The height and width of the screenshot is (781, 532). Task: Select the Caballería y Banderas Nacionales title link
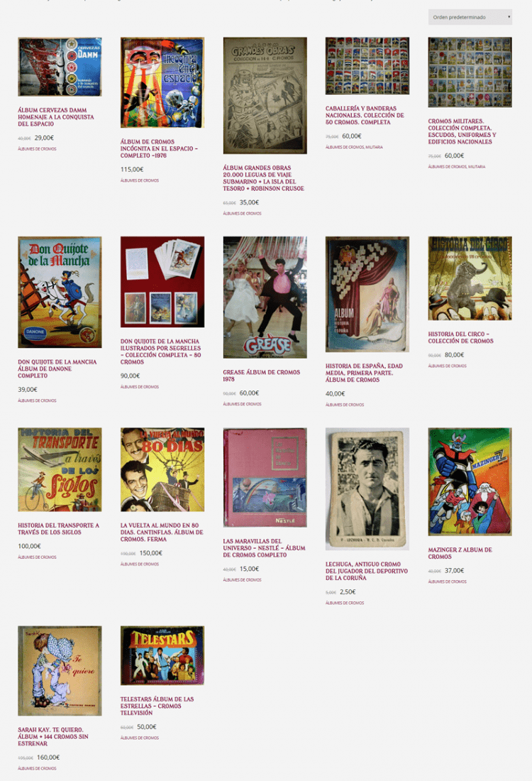coord(365,115)
